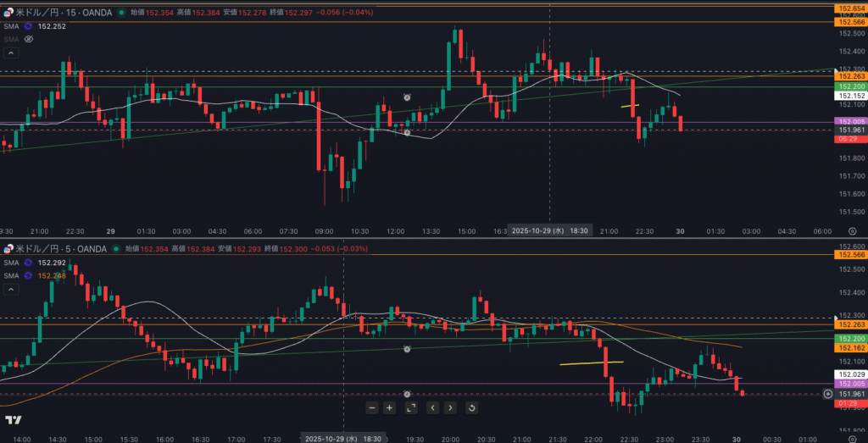Click the zoom in plus button
Screen dimensions: 868x443
point(390,407)
